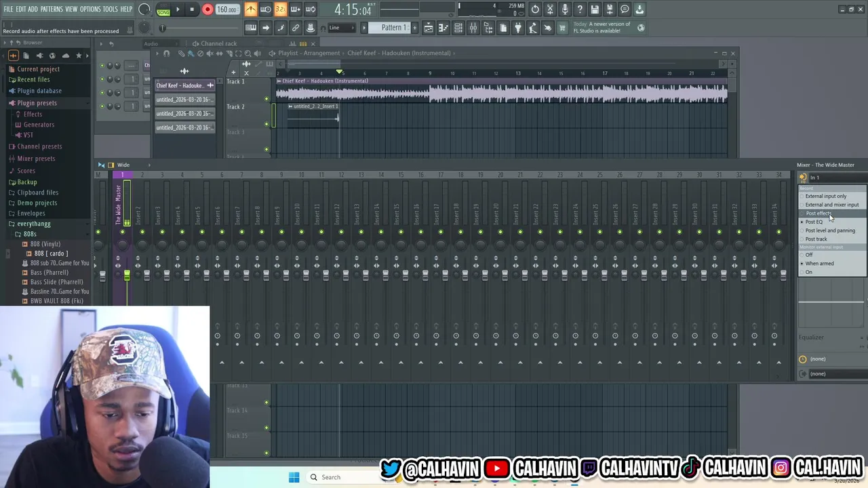Set monitor external input to Off
Image resolution: width=868 pixels, height=488 pixels.
(x=809, y=255)
